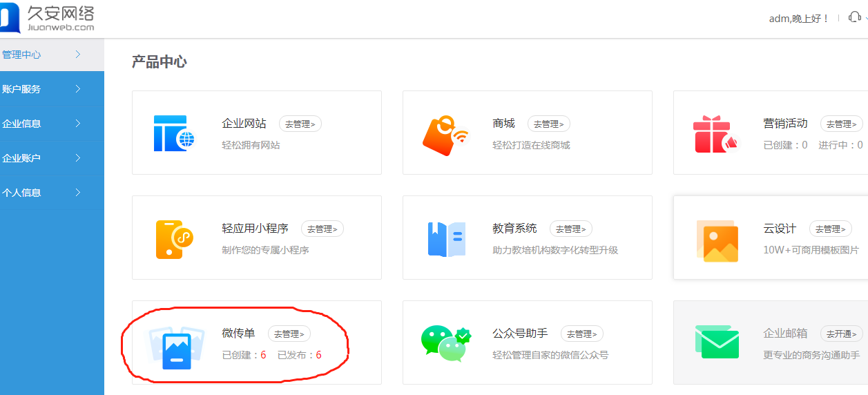Expand 企业信息 sidebar chevron
This screenshot has height=395, width=868.
78,123
